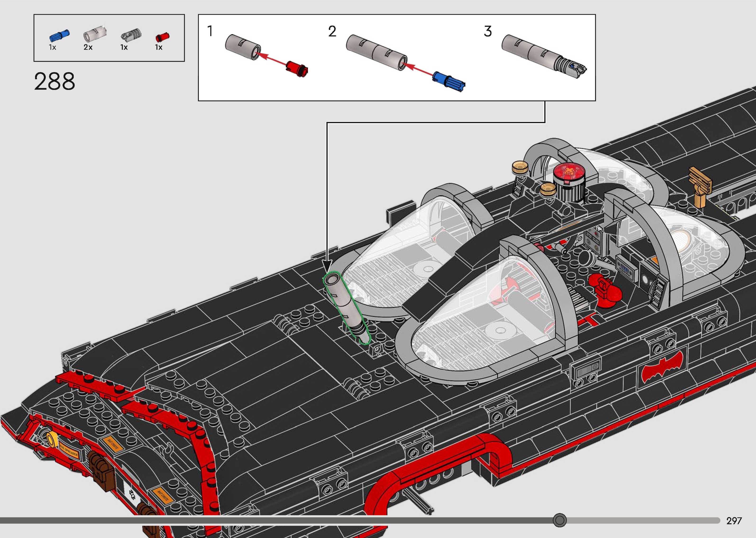Click page number 297
The height and width of the screenshot is (538, 756).
734,521
